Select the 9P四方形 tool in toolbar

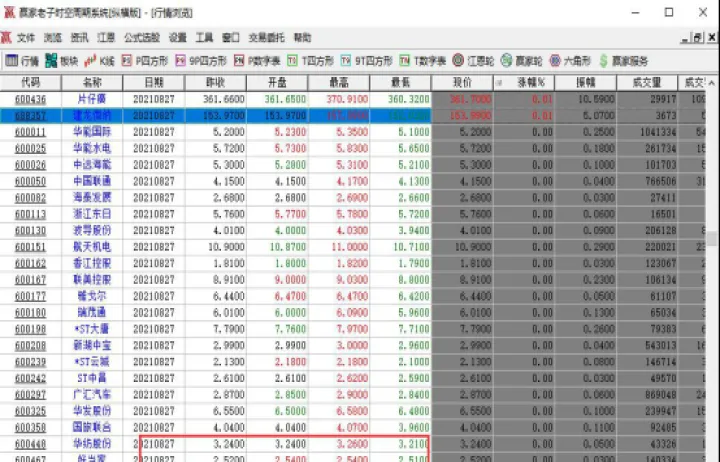pyautogui.click(x=201, y=61)
